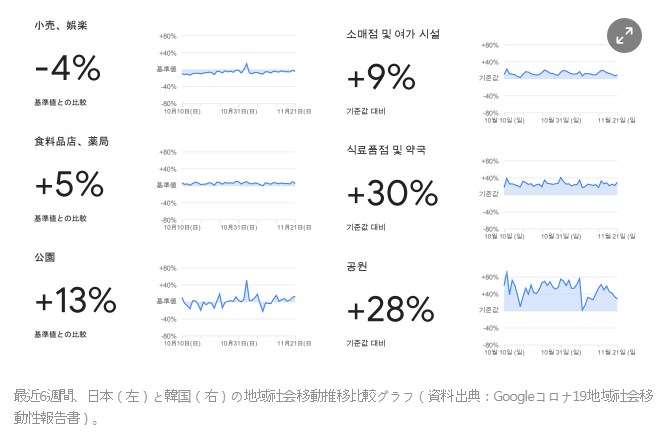The image size is (657, 439).
Task: Click the Korea parks +28% figure
Action: 391,309
